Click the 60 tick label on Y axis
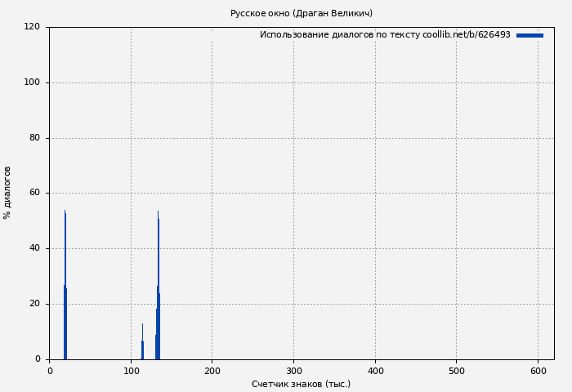Screen dimensions: 572x392 [x=34, y=194]
